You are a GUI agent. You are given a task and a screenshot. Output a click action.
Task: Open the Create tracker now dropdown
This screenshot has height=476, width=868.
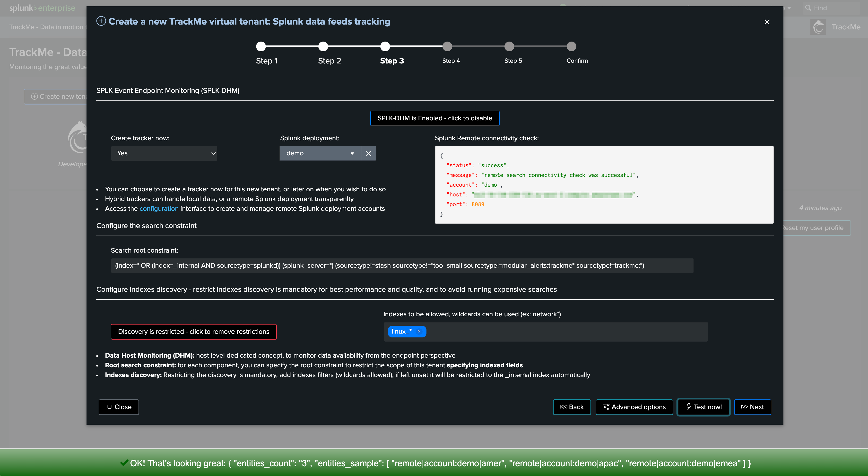[164, 153]
